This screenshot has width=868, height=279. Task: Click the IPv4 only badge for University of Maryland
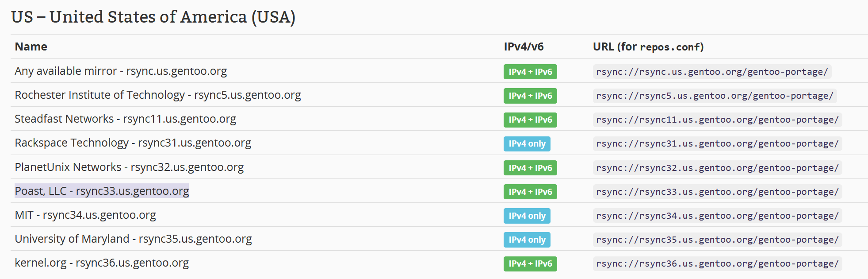[527, 240]
